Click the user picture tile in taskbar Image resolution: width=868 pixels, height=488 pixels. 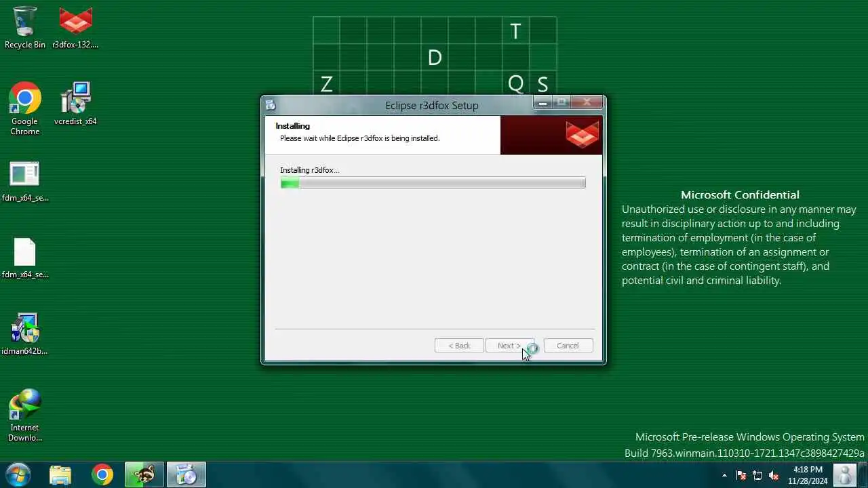(x=845, y=475)
